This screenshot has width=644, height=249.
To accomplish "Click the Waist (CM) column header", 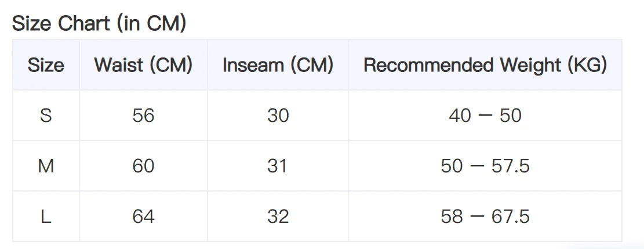I will [x=143, y=65].
